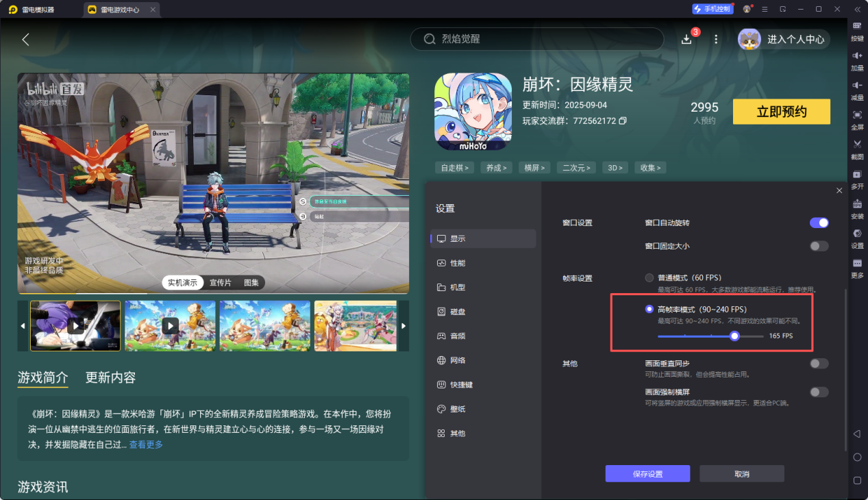The image size is (868, 500).
Task: Click the back arrow icon
Action: click(26, 40)
